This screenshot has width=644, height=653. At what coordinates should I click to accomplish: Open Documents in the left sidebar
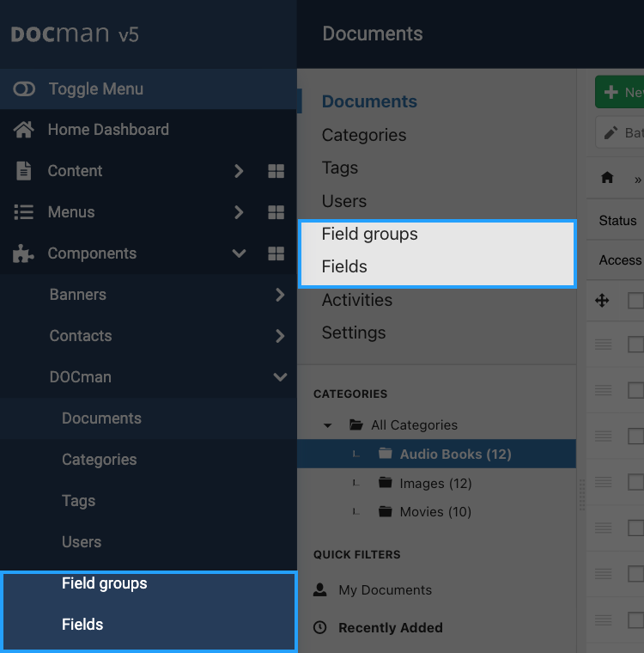tap(101, 418)
